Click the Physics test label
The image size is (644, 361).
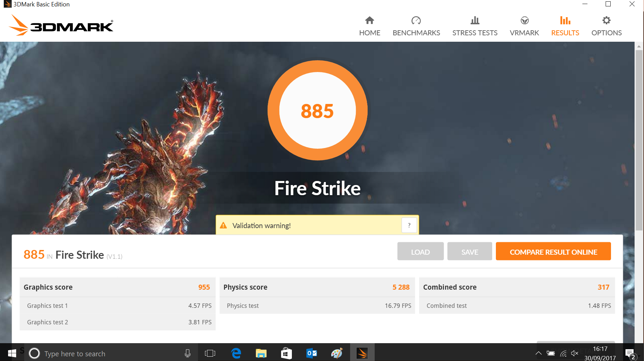click(243, 305)
